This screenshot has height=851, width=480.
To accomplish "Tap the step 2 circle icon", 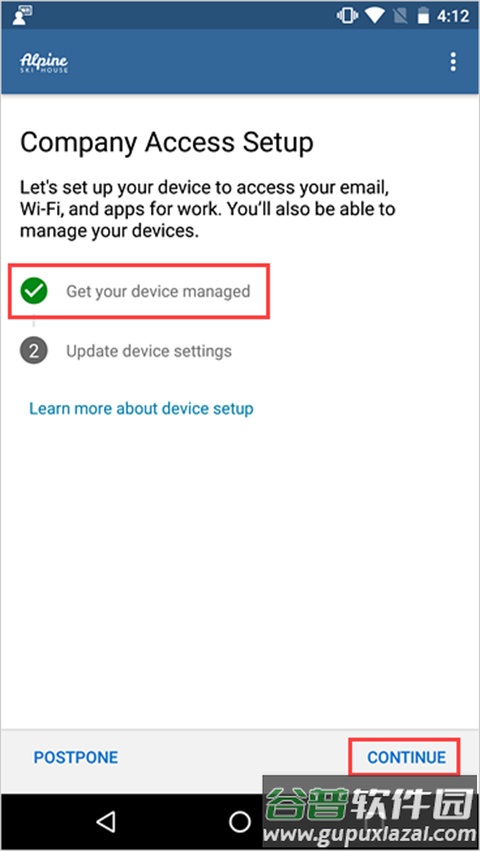I will [34, 351].
